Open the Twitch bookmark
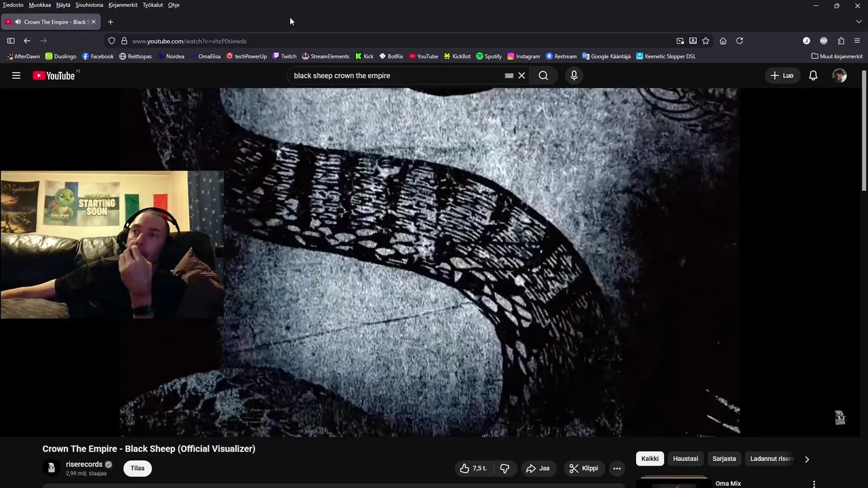 (285, 56)
